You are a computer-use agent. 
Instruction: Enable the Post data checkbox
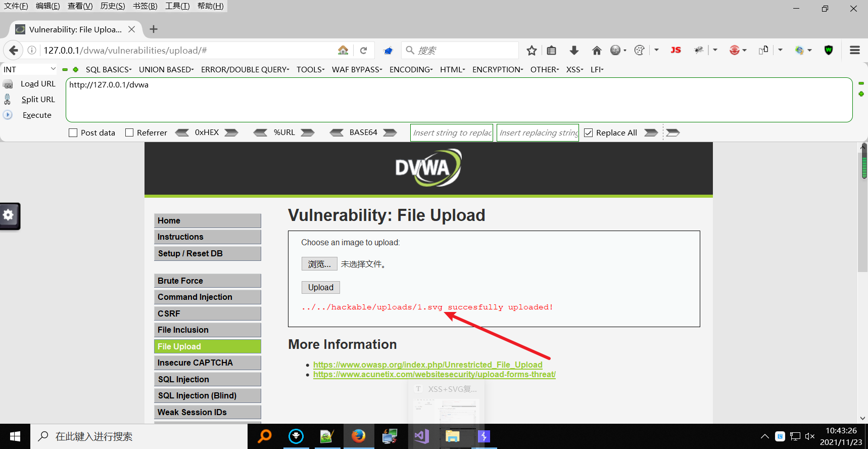pyautogui.click(x=73, y=132)
